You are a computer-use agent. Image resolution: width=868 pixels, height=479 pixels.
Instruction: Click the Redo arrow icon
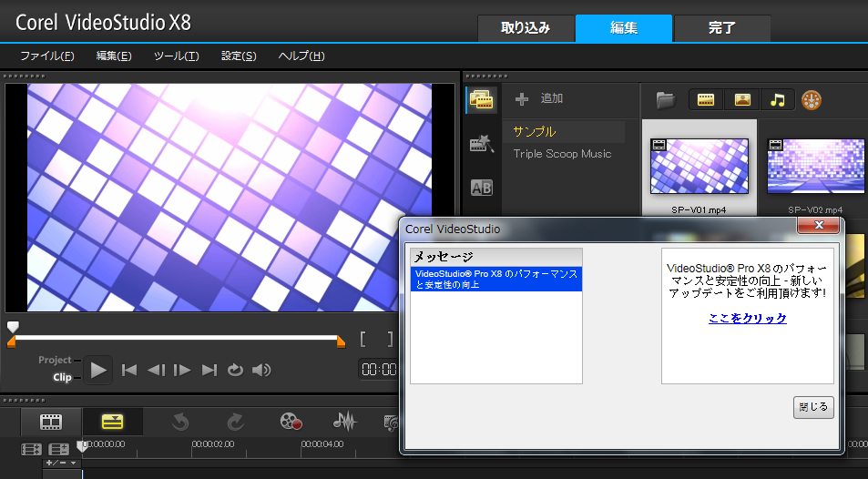[x=235, y=423]
